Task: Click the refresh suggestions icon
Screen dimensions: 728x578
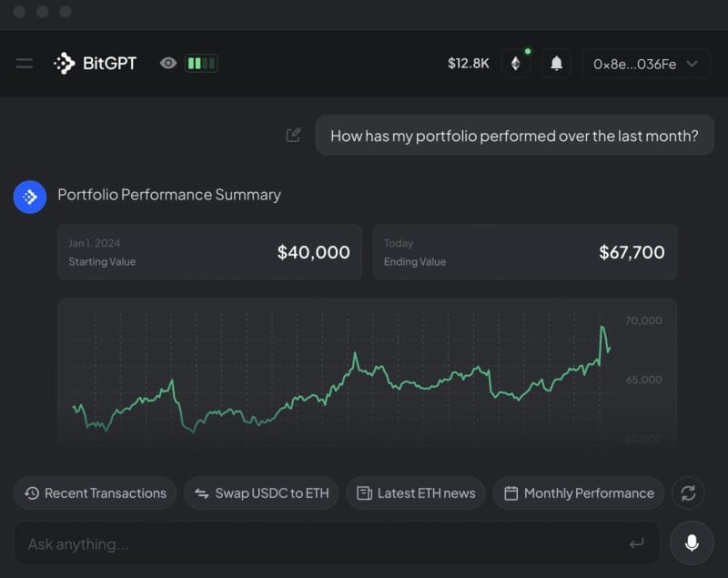Action: [689, 492]
